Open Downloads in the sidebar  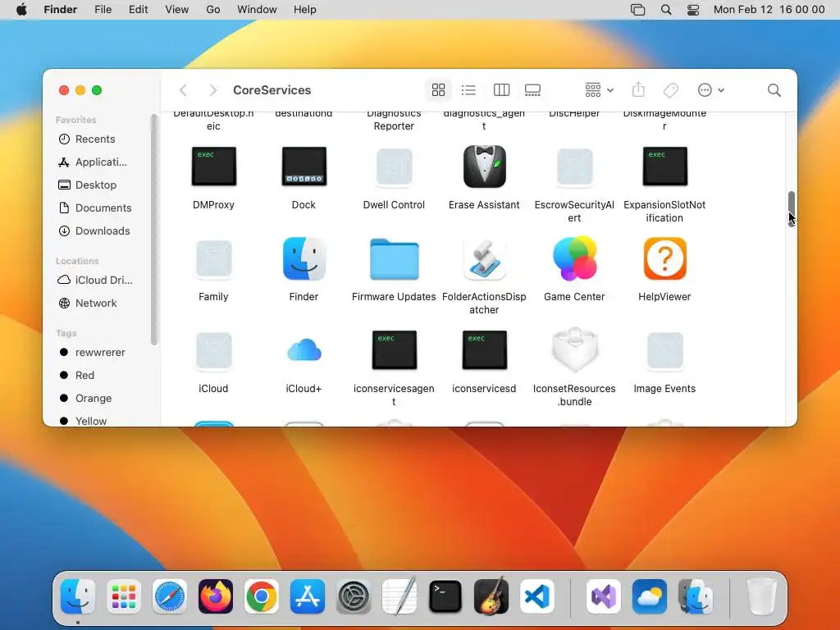(102, 231)
